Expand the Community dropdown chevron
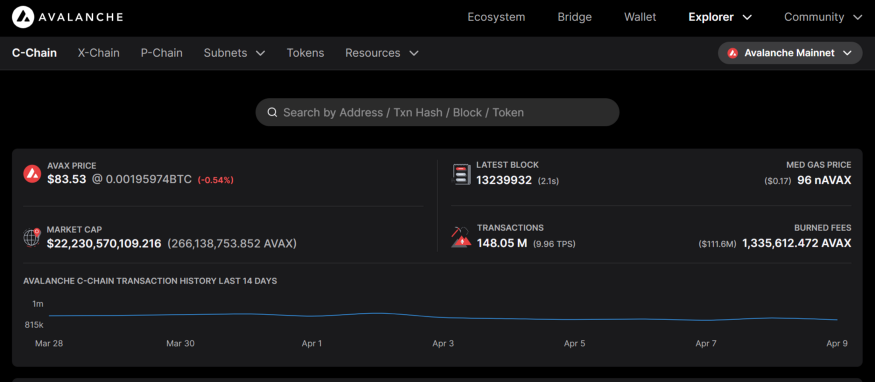The width and height of the screenshot is (875, 382). [x=858, y=17]
